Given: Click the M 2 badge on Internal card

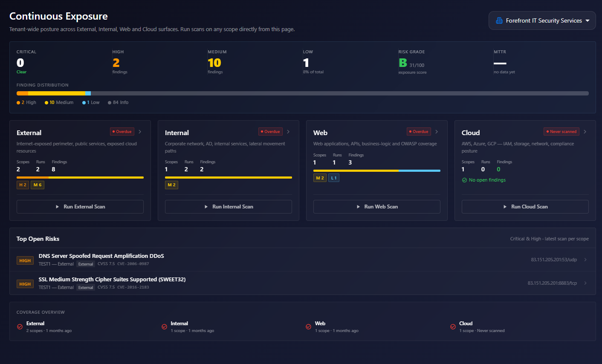Looking at the screenshot, I should pos(171,185).
